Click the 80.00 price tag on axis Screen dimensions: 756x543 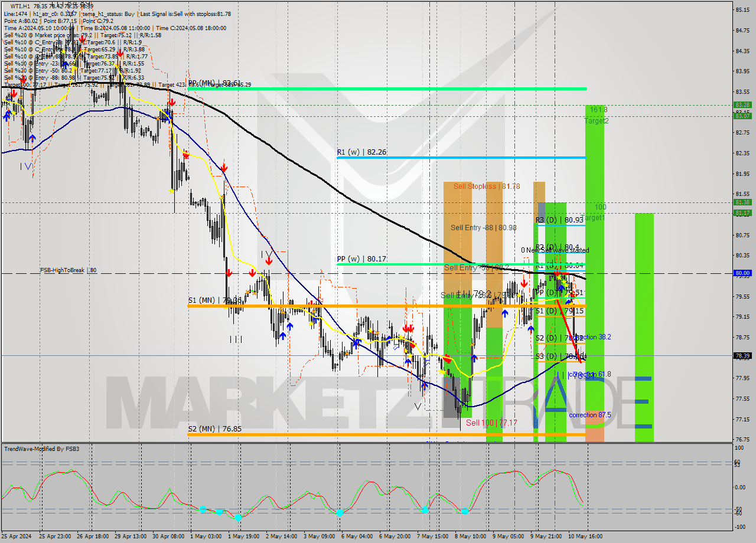coord(742,273)
